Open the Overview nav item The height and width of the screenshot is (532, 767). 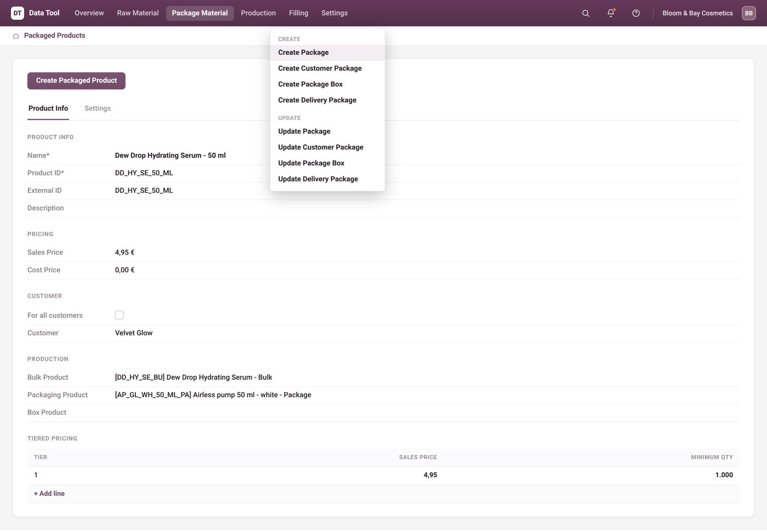[89, 13]
